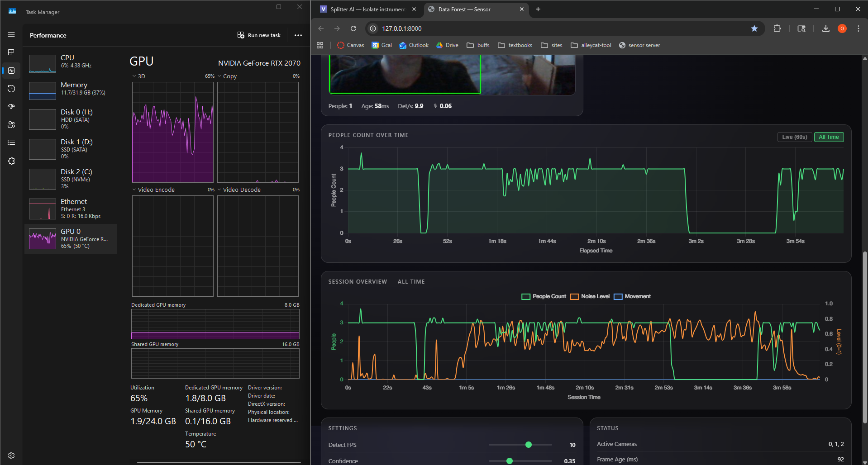Collapse the 3D GPU graph section
This screenshot has height=465, width=868.
[134, 76]
